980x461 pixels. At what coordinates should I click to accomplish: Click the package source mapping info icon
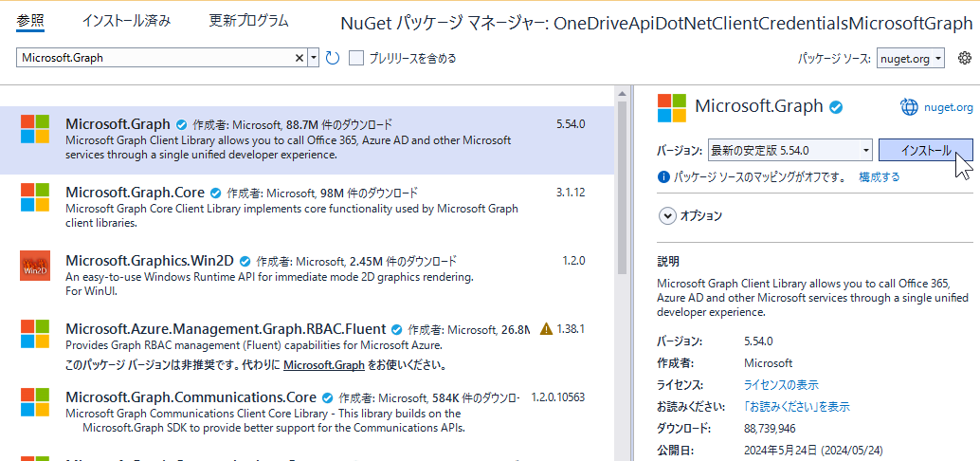point(663,177)
